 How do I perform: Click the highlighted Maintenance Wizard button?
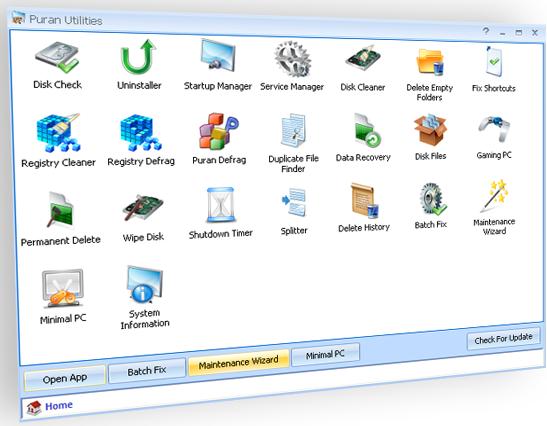click(239, 362)
